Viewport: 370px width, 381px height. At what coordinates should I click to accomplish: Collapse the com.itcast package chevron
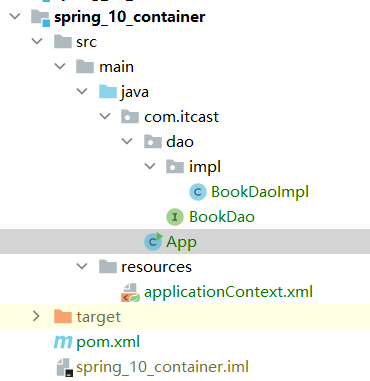(105, 116)
